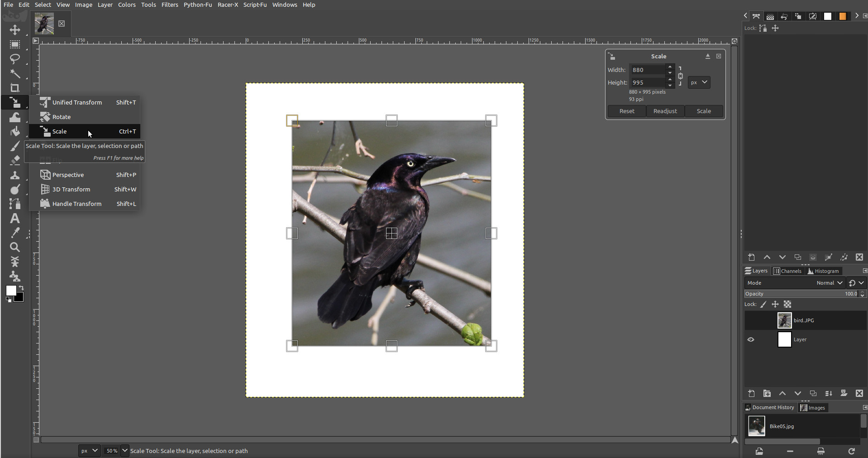Duplicate the current layer

[x=813, y=393]
